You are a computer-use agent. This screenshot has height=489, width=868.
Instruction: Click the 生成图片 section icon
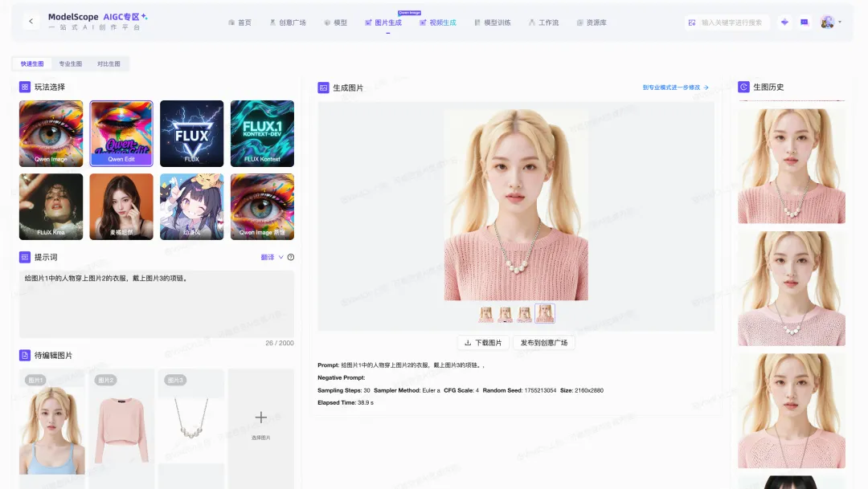tap(323, 88)
